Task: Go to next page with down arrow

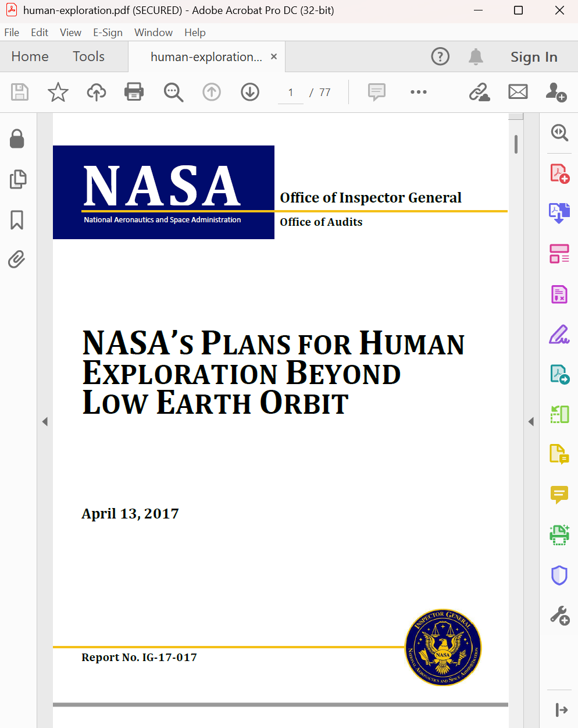Action: (250, 92)
